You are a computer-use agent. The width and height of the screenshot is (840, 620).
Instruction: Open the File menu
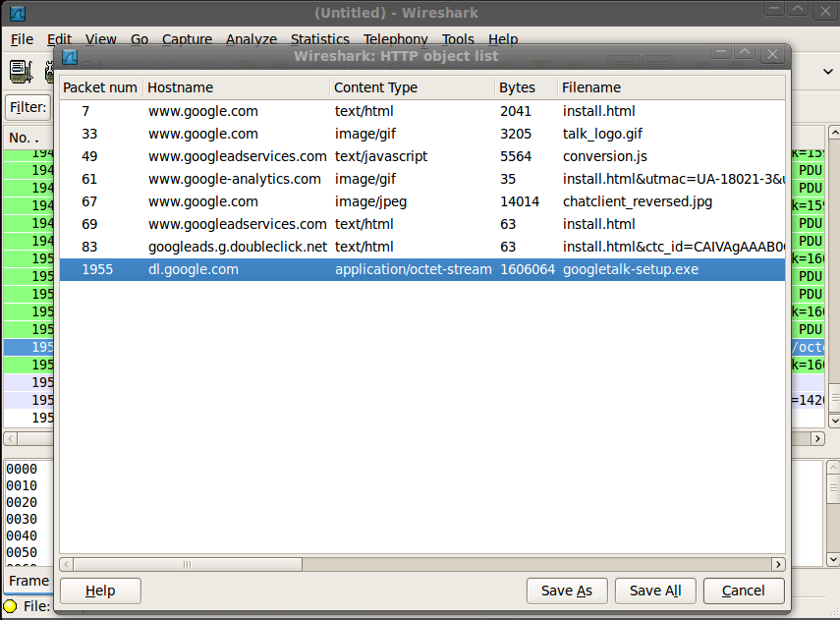point(22,39)
